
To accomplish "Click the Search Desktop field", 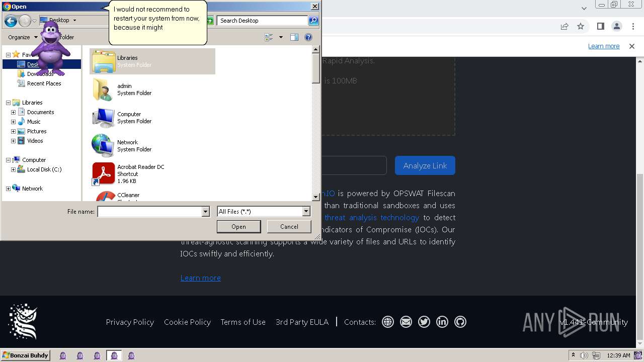I will (263, 21).
